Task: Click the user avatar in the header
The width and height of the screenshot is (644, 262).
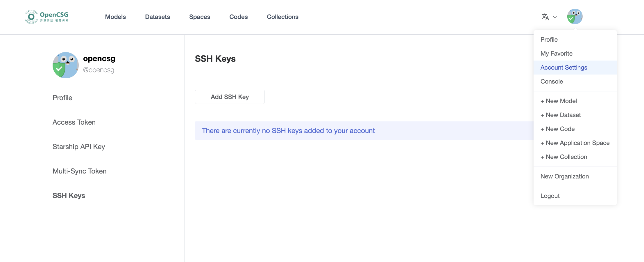Action: pos(575,16)
